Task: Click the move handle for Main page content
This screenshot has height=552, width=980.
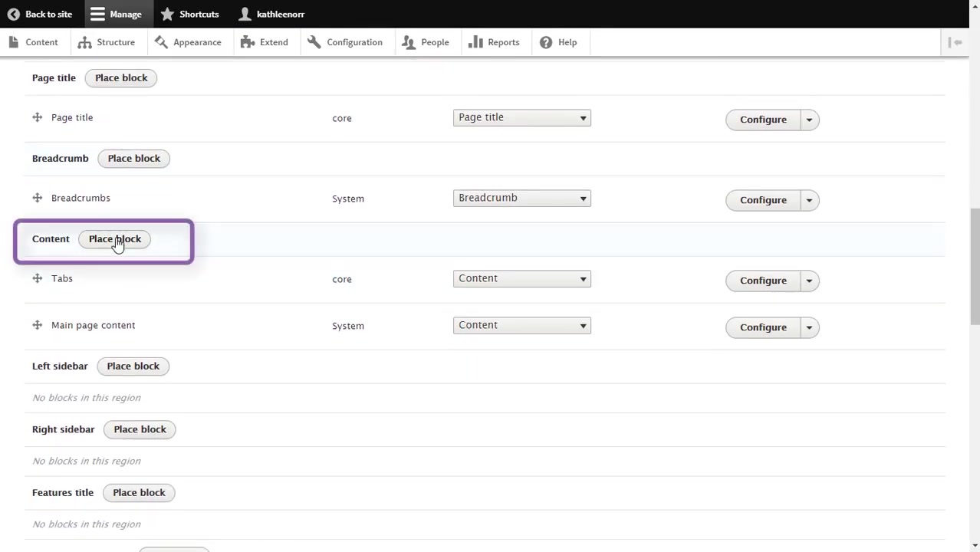Action: point(37,325)
